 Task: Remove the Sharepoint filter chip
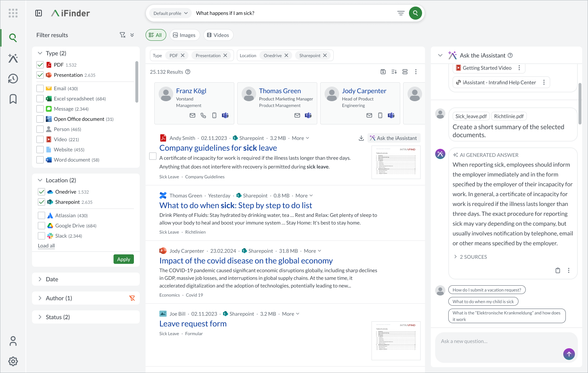pyautogui.click(x=325, y=55)
